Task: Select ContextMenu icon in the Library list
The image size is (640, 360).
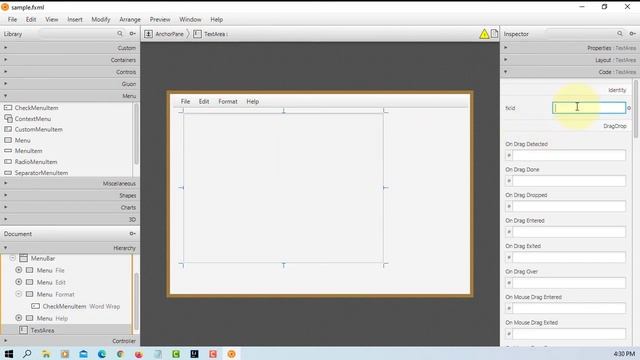Action: 8,118
